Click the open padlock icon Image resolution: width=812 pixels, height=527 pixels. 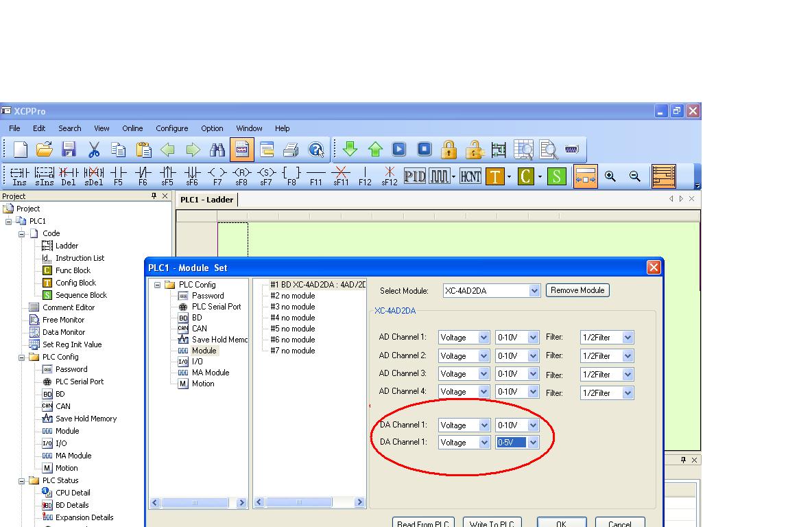pos(474,149)
